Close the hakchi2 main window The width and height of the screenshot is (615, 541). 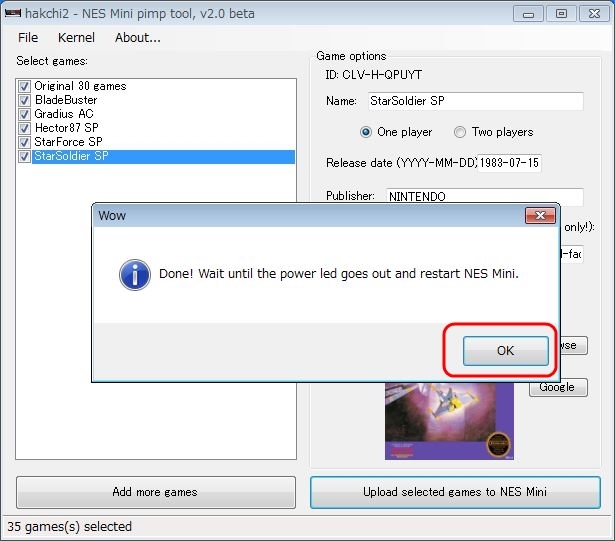click(594, 14)
